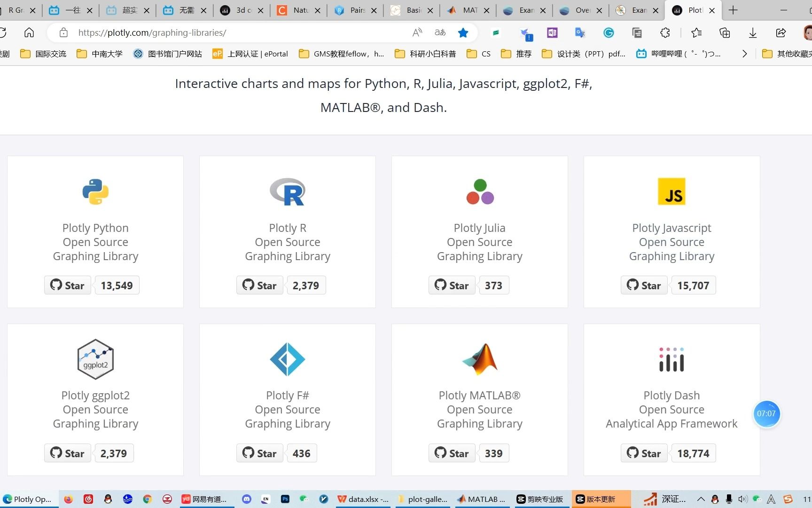Close the 'Plot' active tab
Viewport: 812px width, 508px height.
coord(712,10)
